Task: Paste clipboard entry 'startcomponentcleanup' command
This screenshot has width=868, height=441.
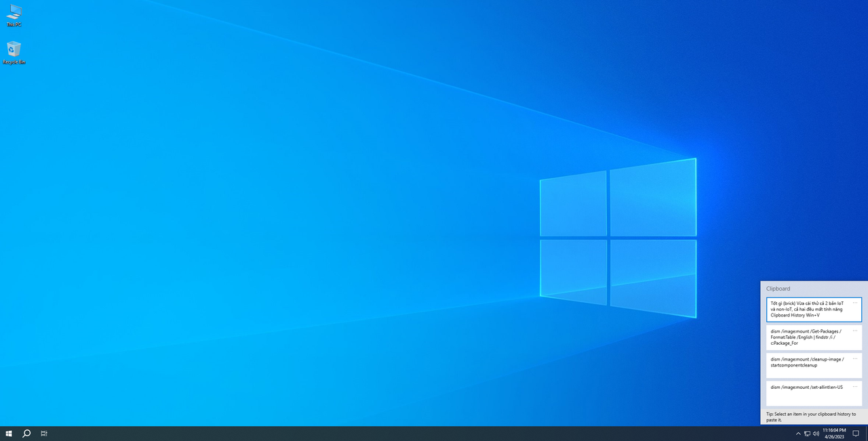Action: (x=814, y=365)
